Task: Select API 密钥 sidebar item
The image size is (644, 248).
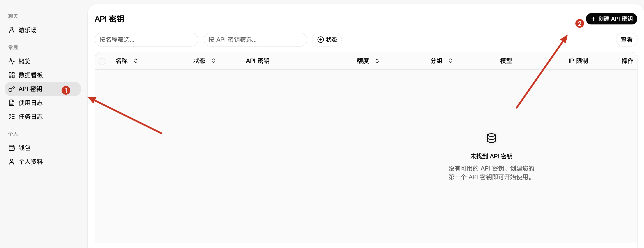Action: [x=43, y=89]
